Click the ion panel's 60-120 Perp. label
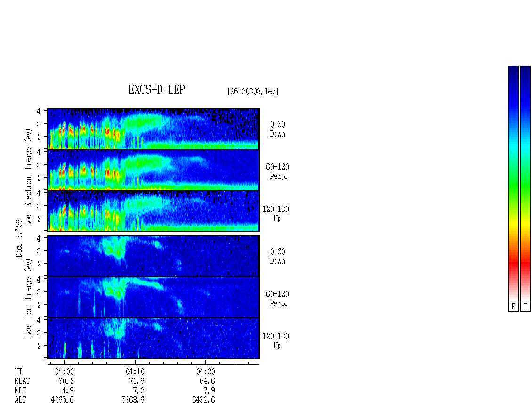The image size is (532, 412). pos(278,299)
